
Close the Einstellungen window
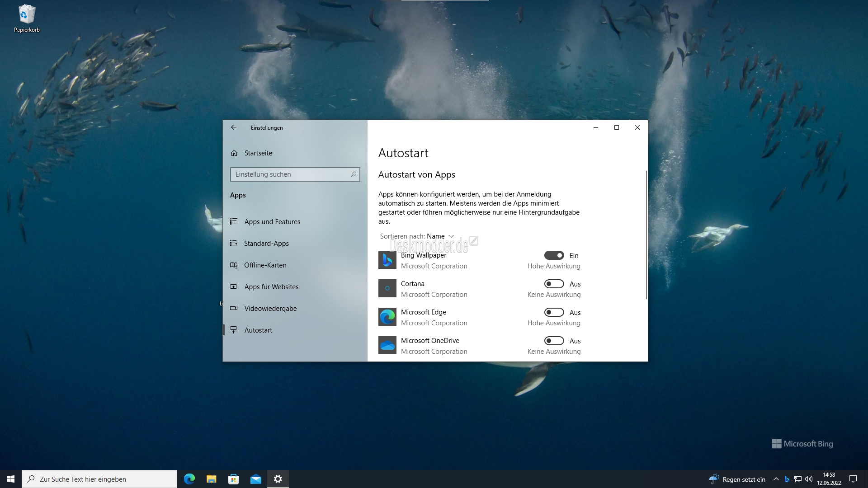point(637,127)
